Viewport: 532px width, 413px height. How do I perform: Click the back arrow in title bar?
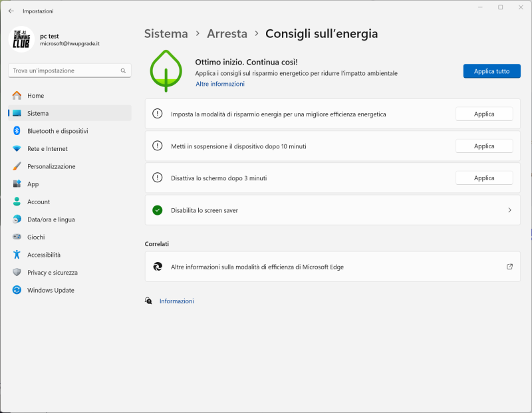[11, 11]
